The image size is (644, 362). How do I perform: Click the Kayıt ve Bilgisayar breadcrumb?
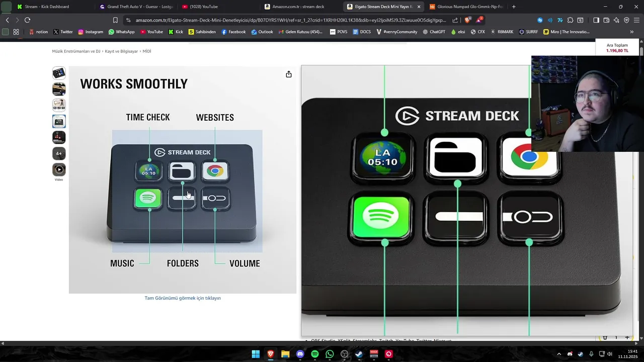(x=121, y=51)
